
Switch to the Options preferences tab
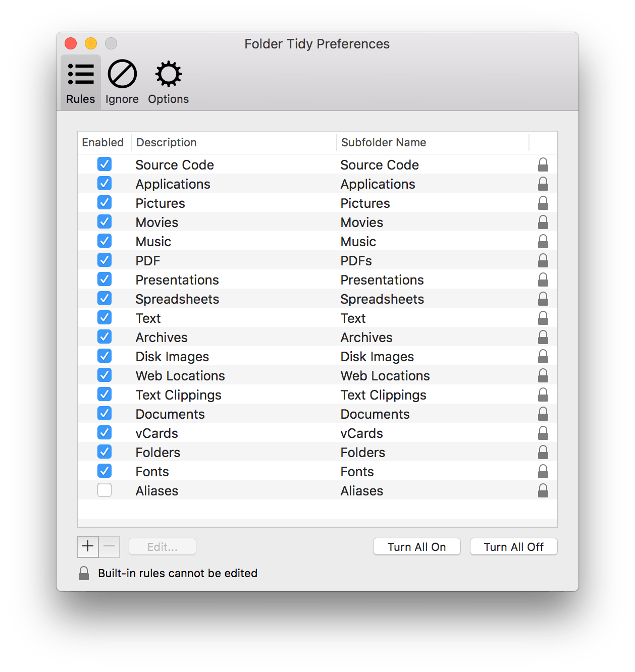coord(168,82)
